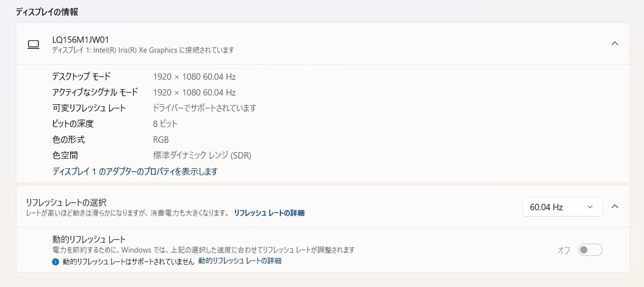This screenshot has height=287, width=644.
Task: Collapse the LQ156M1JW01 display info card
Action: click(x=614, y=43)
